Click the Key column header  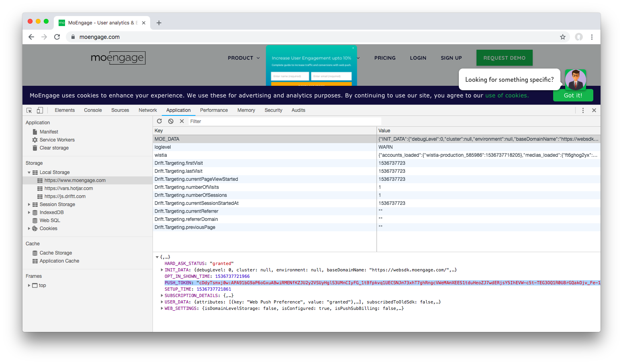(x=265, y=131)
